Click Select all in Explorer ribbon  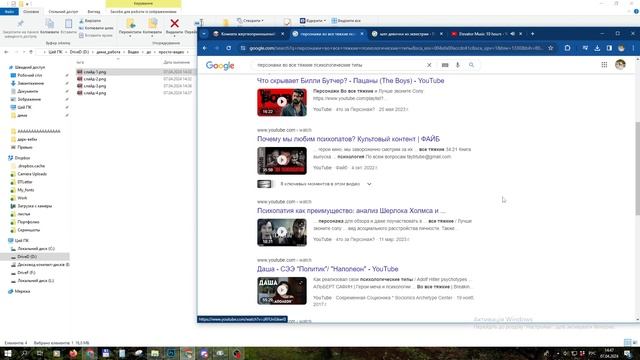click(346, 20)
